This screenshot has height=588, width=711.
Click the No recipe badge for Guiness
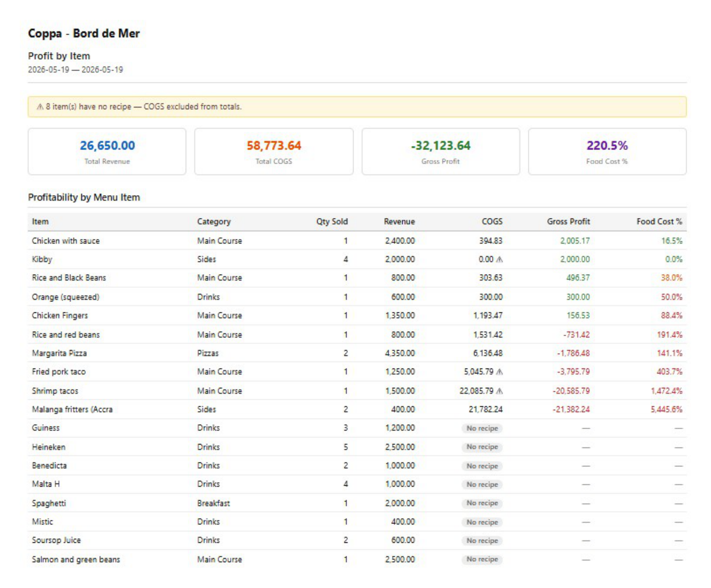click(482, 428)
